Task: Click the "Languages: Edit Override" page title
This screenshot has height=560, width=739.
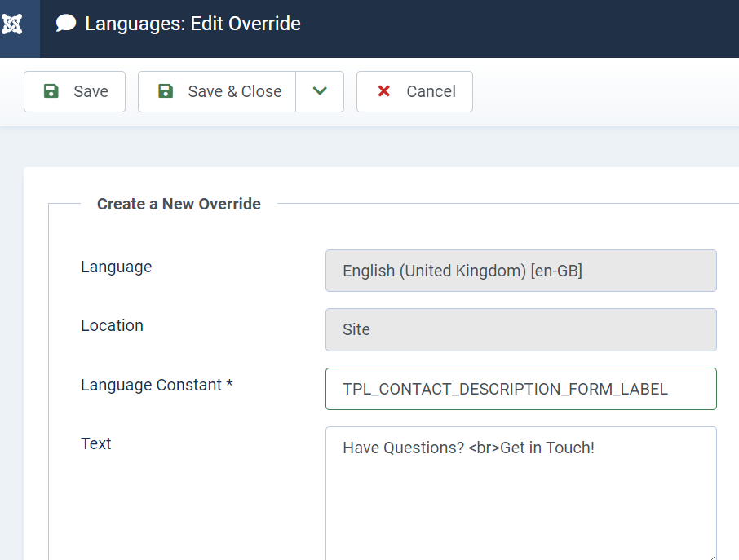Action: coord(192,24)
